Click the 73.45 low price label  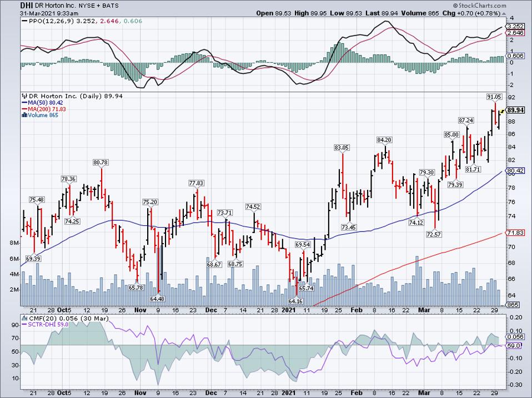[x=348, y=227]
